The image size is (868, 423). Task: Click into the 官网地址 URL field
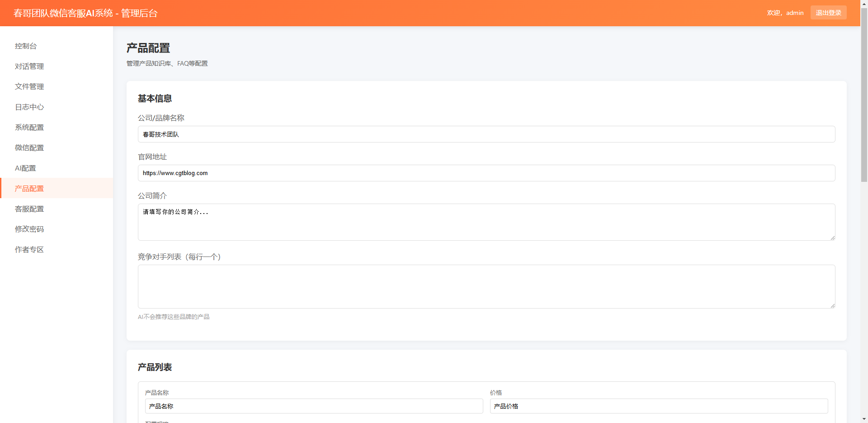[x=486, y=173]
